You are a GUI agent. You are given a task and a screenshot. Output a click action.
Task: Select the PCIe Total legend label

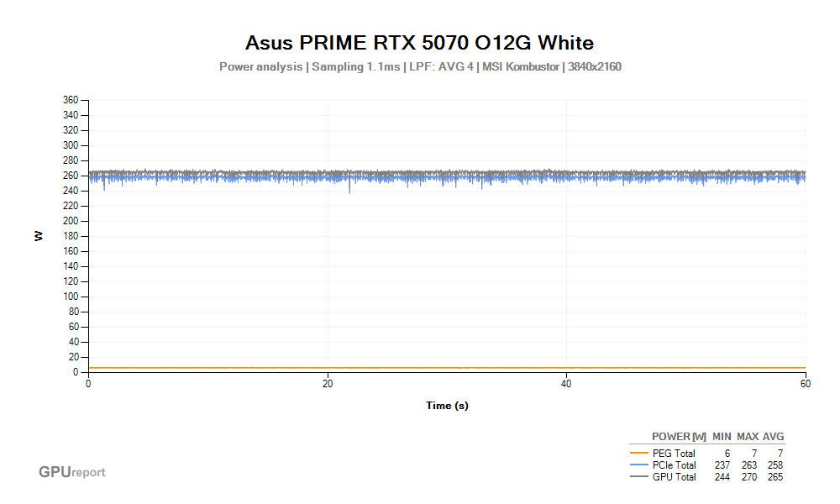[x=674, y=465]
